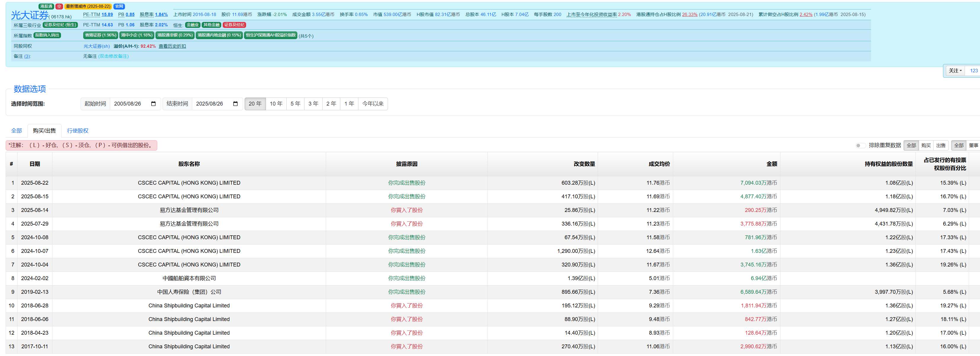980x356 pixels.
Task: Filter table by 出售 only
Action: click(941, 146)
